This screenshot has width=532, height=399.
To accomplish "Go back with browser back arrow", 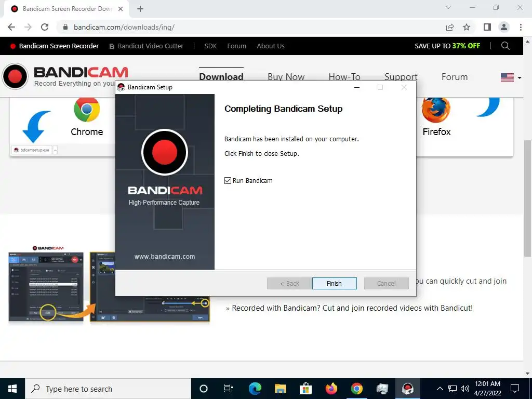I will (x=11, y=27).
